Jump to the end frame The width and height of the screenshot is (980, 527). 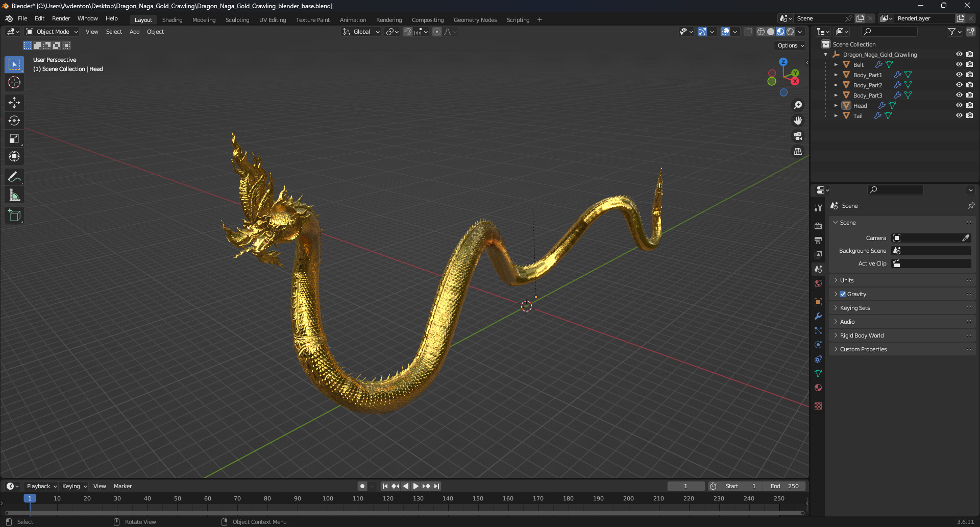pyautogui.click(x=436, y=486)
